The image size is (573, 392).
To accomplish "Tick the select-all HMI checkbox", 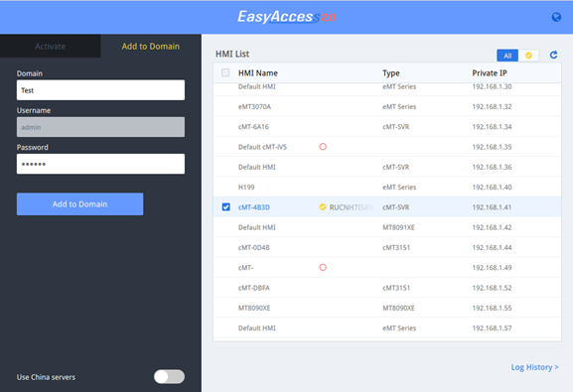I will coord(225,72).
